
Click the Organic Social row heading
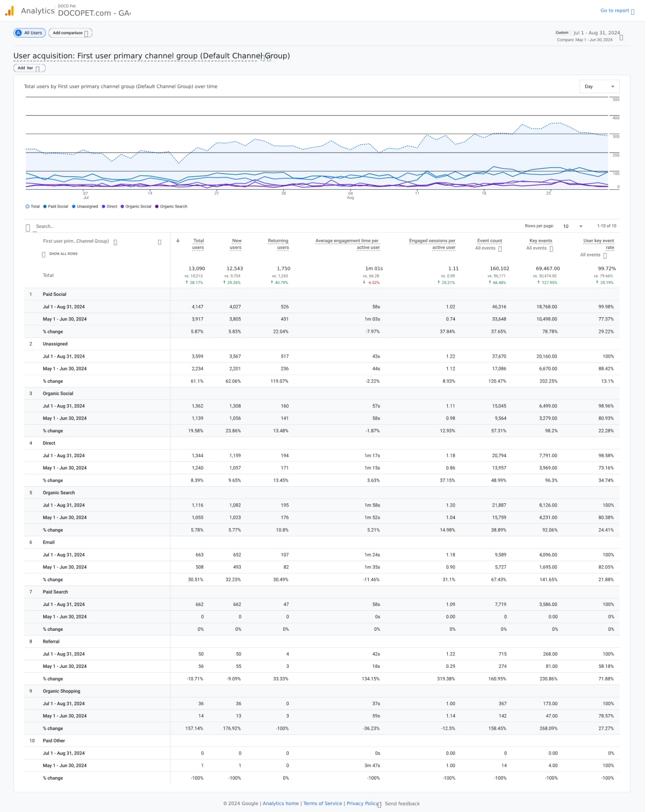58,394
